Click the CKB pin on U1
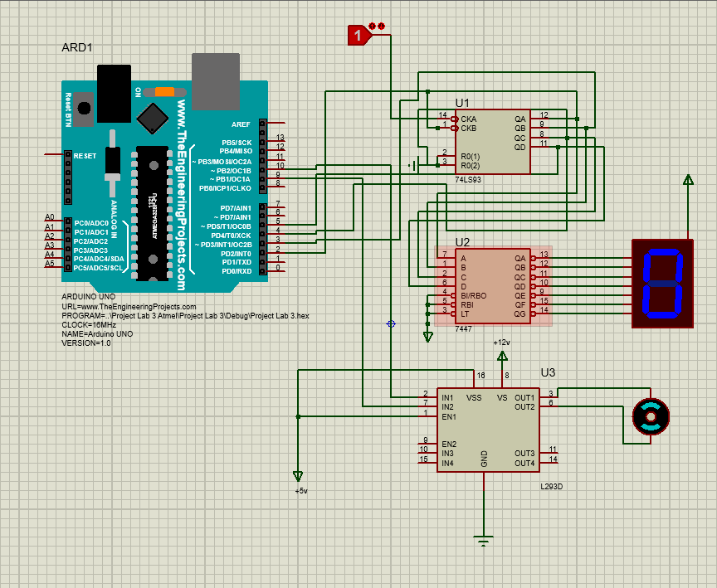Viewport: 717px width, 588px height. coord(446,129)
